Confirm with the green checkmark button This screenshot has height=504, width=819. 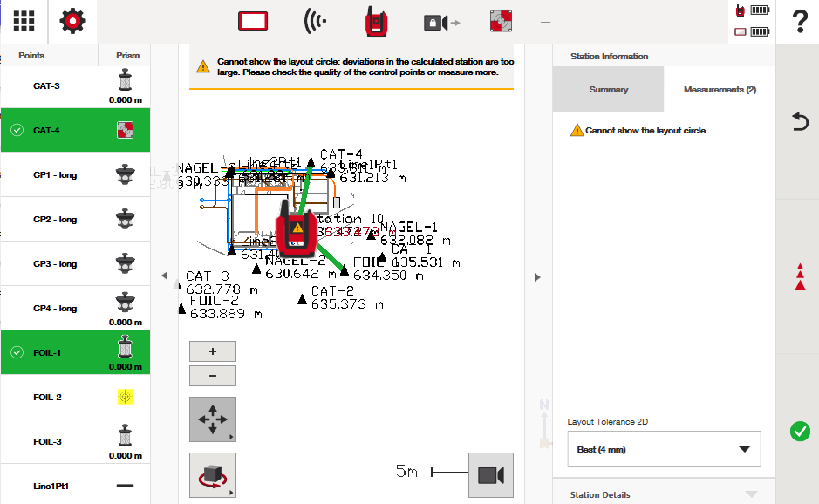tap(799, 431)
